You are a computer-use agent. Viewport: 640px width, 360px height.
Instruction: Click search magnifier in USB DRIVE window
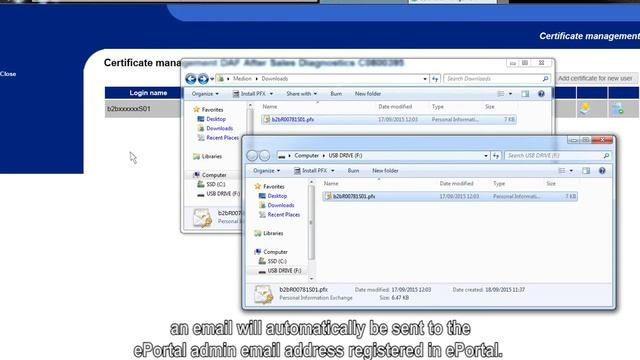pyautogui.click(x=606, y=156)
